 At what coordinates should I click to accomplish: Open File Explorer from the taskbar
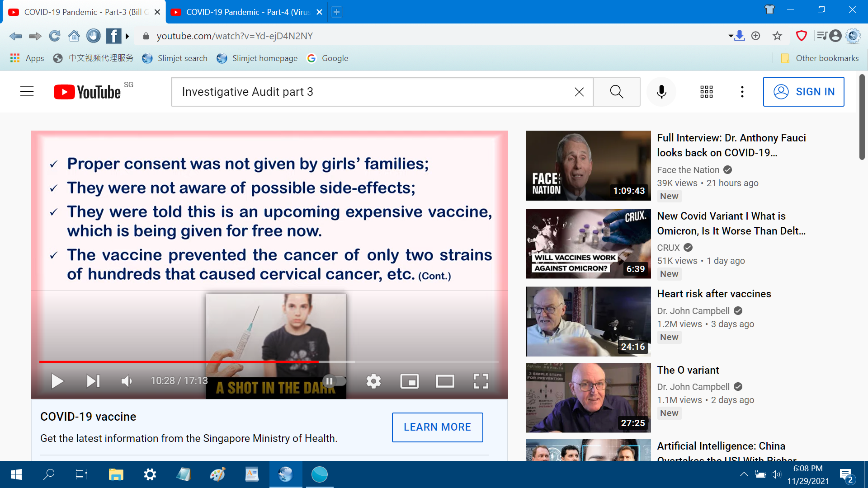(116, 474)
